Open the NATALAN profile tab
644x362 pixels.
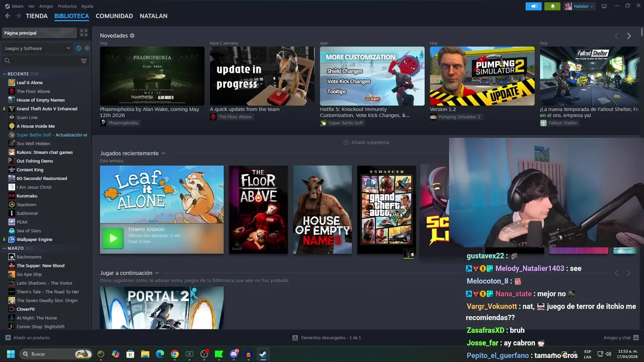153,16
